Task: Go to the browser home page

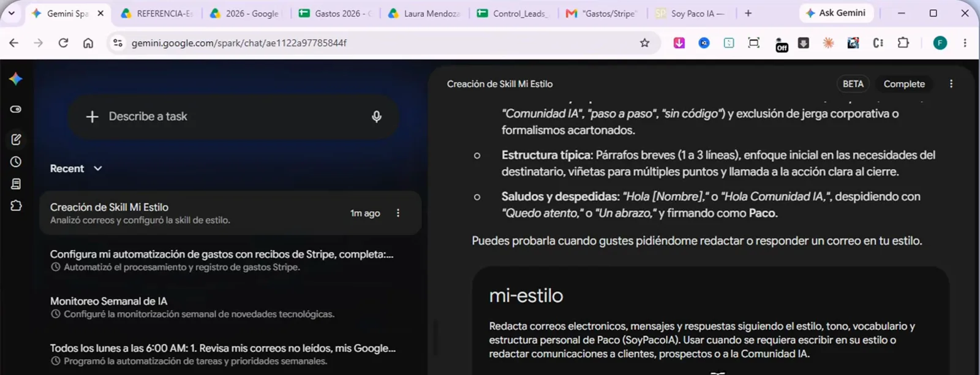Action: pos(88,43)
